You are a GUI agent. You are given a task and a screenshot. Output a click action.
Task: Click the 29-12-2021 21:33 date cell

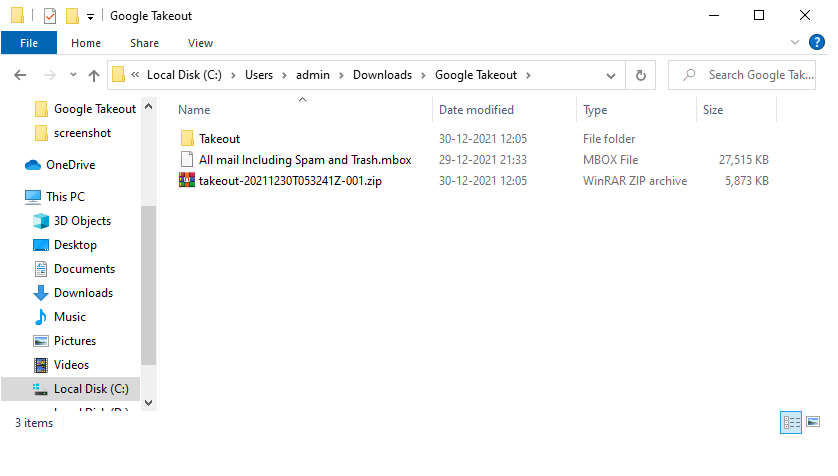point(483,160)
